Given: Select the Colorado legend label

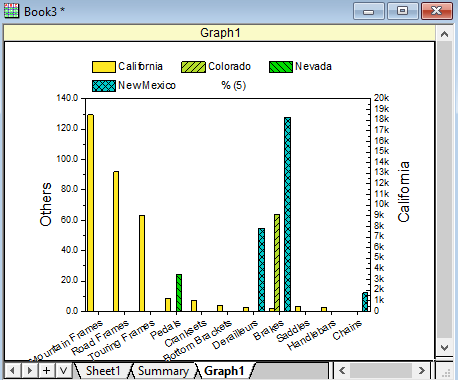Looking at the screenshot, I should point(229,66).
